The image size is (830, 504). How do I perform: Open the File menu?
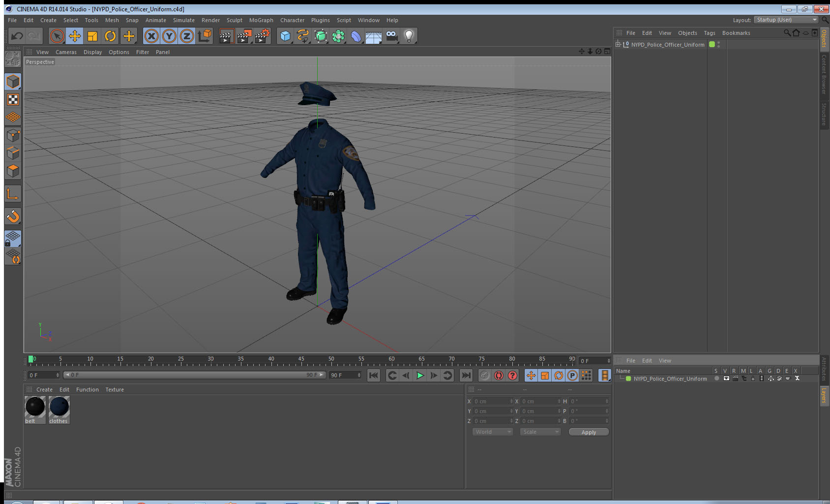pyautogui.click(x=12, y=20)
